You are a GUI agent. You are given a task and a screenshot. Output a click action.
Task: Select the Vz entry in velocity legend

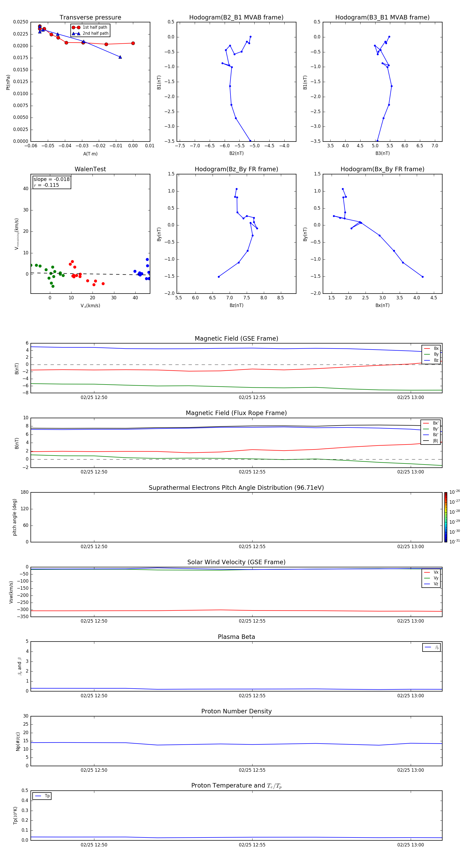431,584
